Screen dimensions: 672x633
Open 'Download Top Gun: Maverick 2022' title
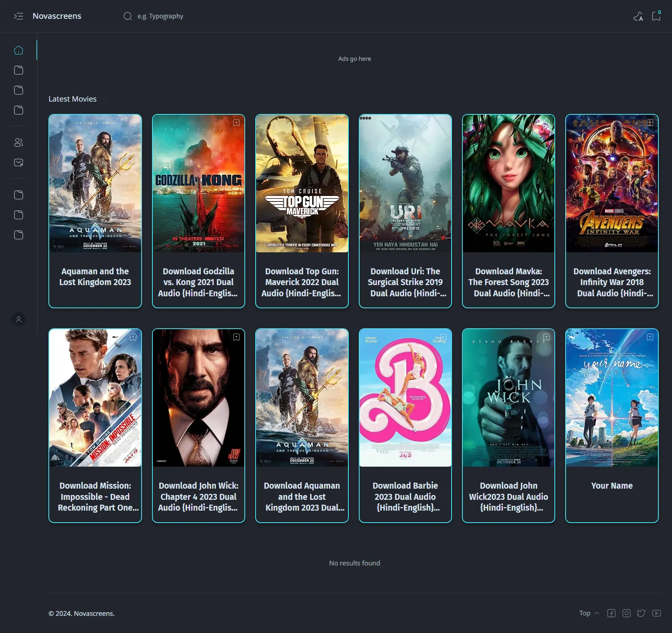(x=302, y=282)
